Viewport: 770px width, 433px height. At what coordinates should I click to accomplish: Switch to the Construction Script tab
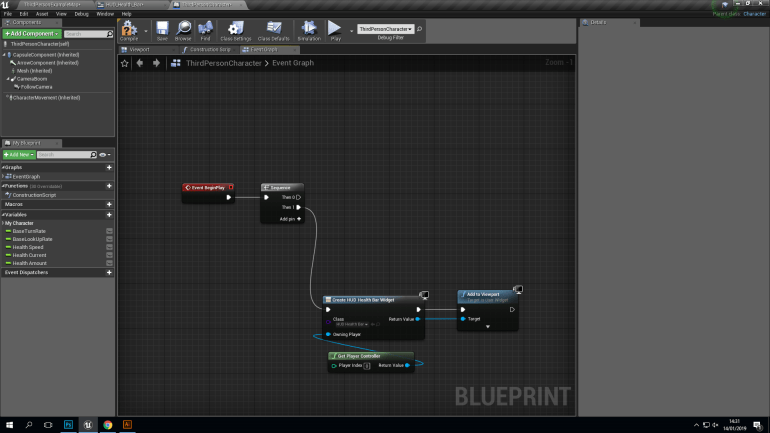click(208, 50)
